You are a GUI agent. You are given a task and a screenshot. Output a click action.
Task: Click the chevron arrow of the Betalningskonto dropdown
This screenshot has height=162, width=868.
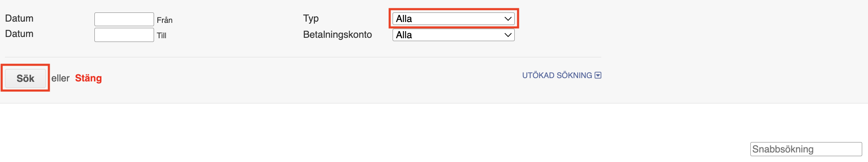(x=508, y=35)
